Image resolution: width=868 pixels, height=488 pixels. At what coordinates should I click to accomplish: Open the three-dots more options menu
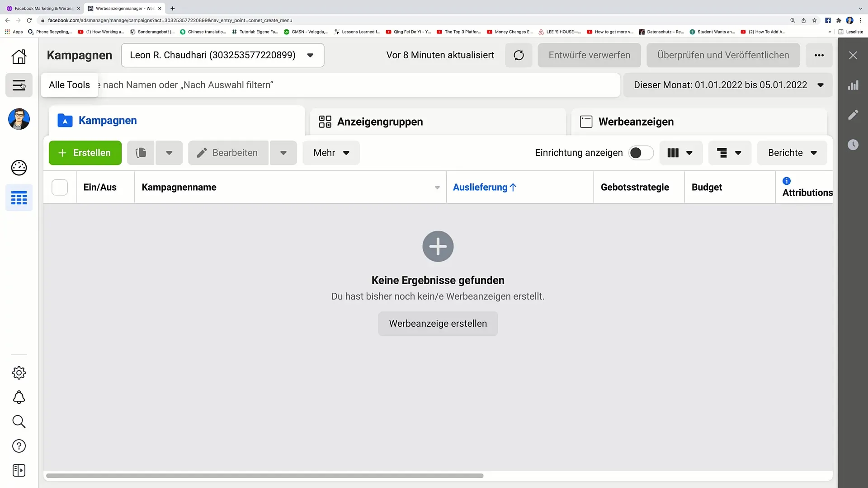[x=819, y=55]
